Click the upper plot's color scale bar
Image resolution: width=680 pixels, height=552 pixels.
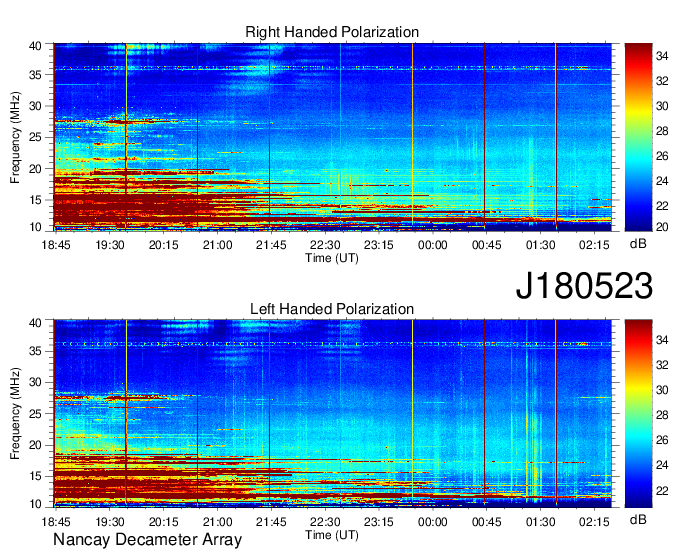pyautogui.click(x=638, y=137)
